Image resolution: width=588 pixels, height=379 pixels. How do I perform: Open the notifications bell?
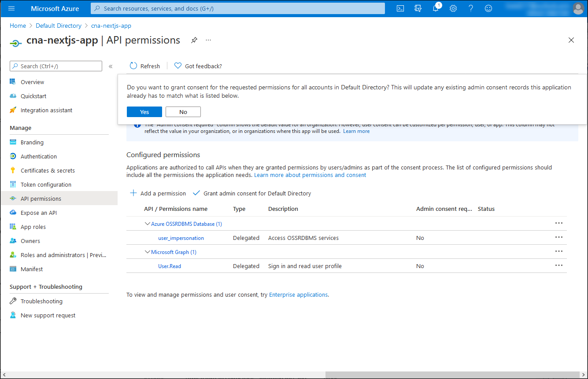click(436, 8)
